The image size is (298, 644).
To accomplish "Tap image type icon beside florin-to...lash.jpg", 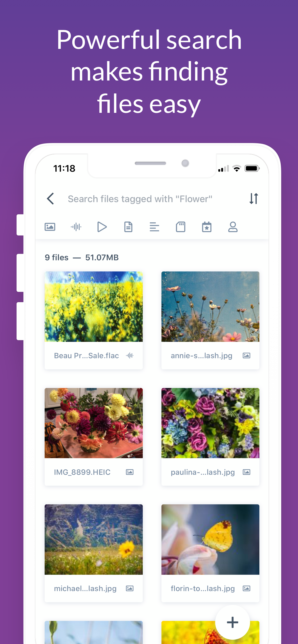I will (246, 588).
